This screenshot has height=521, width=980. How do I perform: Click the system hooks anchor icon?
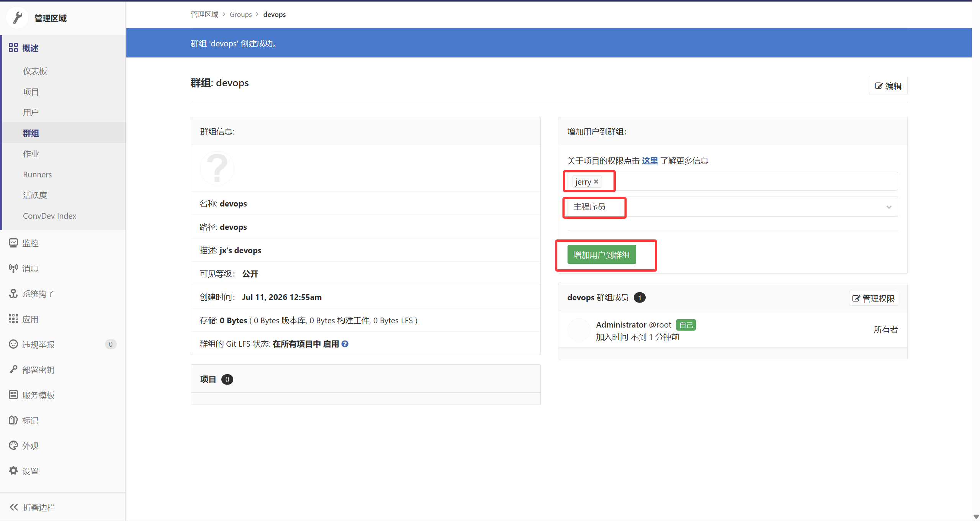click(x=13, y=293)
